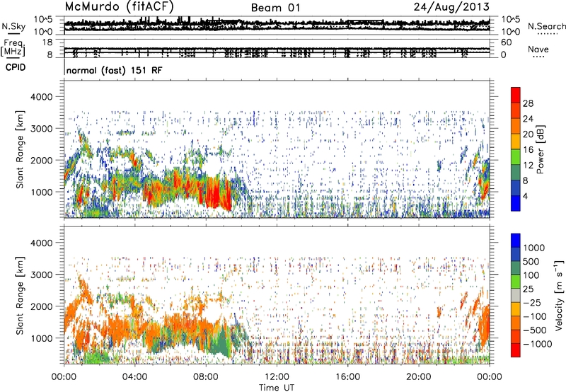Click the '04:00' time axis tick label
This screenshot has height=392, width=566.
click(134, 377)
